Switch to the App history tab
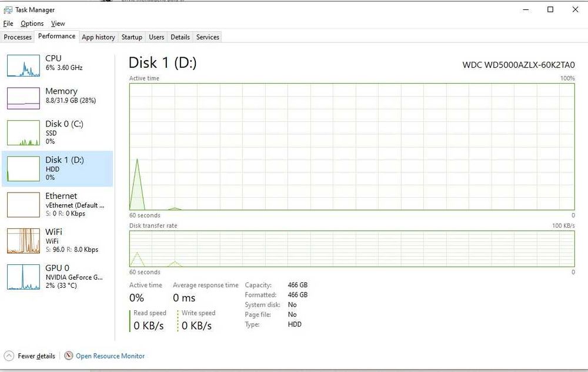 pos(98,37)
